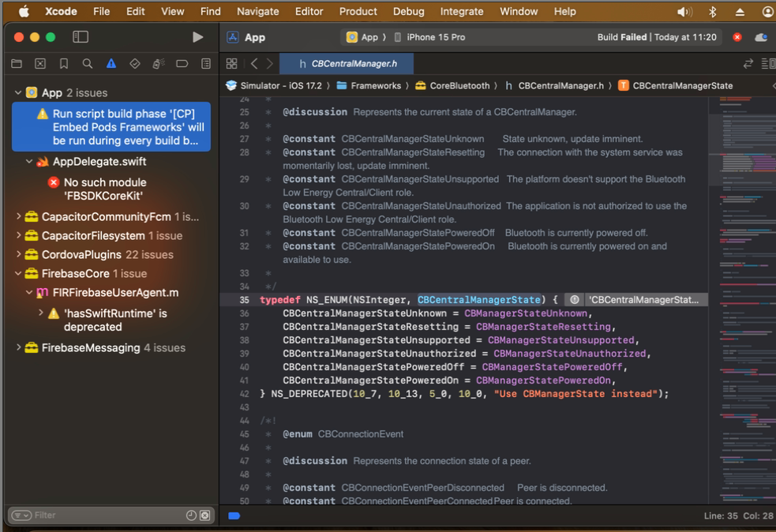Viewport: 776px width, 532px height.
Task: Select the Run script build phase warning
Action: pos(111,127)
